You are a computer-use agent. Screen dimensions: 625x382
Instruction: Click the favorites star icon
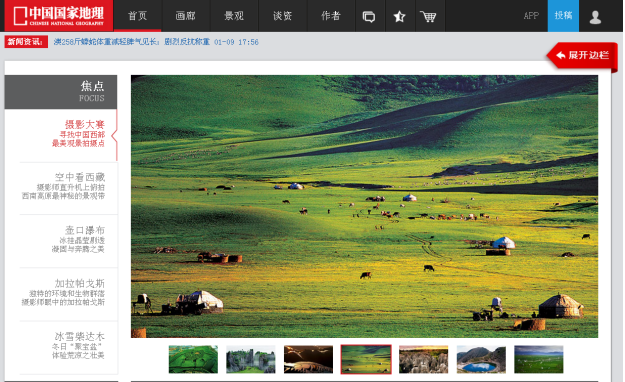click(399, 16)
